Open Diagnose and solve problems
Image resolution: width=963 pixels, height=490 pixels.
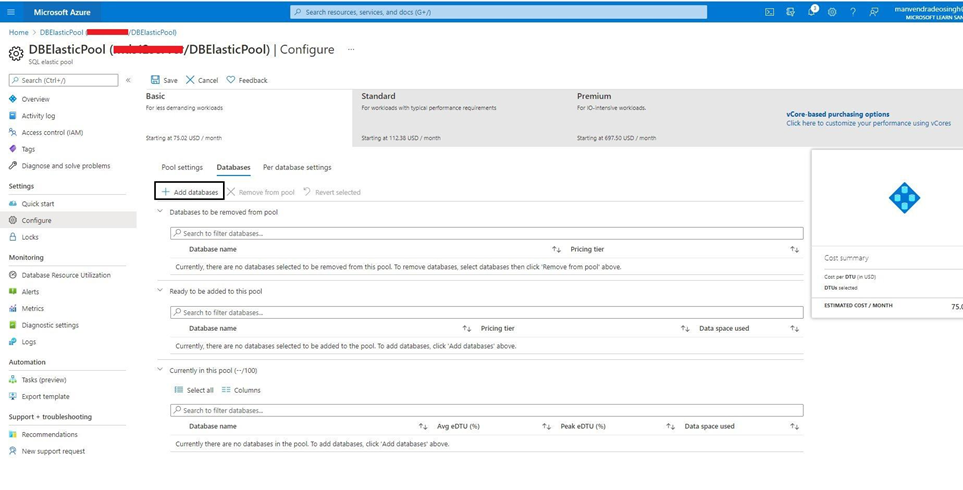click(68, 165)
